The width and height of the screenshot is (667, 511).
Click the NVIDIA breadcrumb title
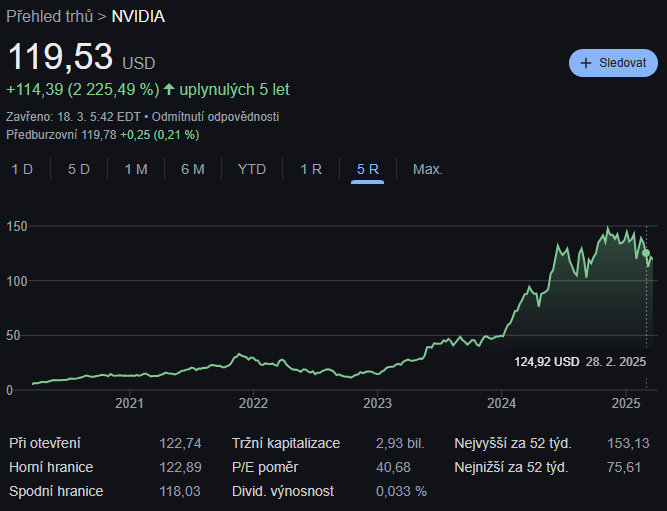(138, 17)
